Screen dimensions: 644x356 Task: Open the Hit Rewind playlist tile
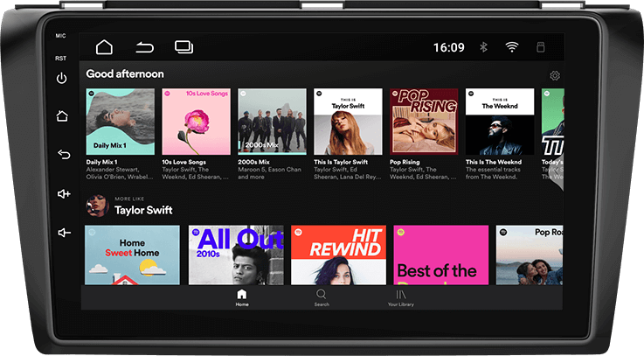(338, 255)
